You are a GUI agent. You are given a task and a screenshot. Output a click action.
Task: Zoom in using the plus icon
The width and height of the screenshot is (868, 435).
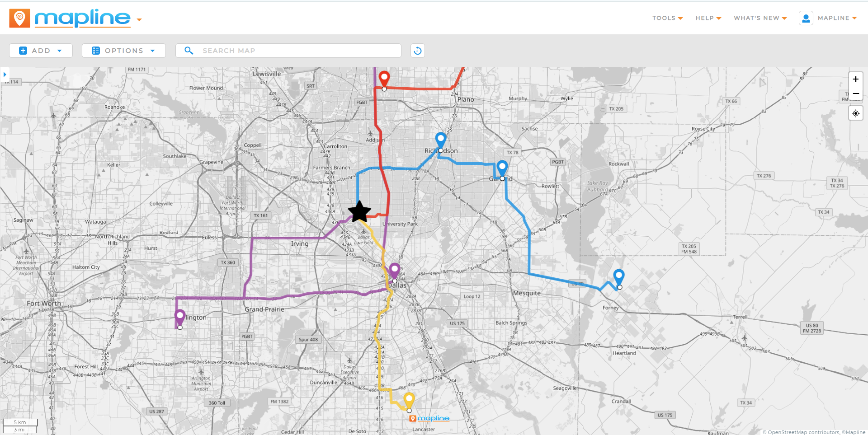855,79
